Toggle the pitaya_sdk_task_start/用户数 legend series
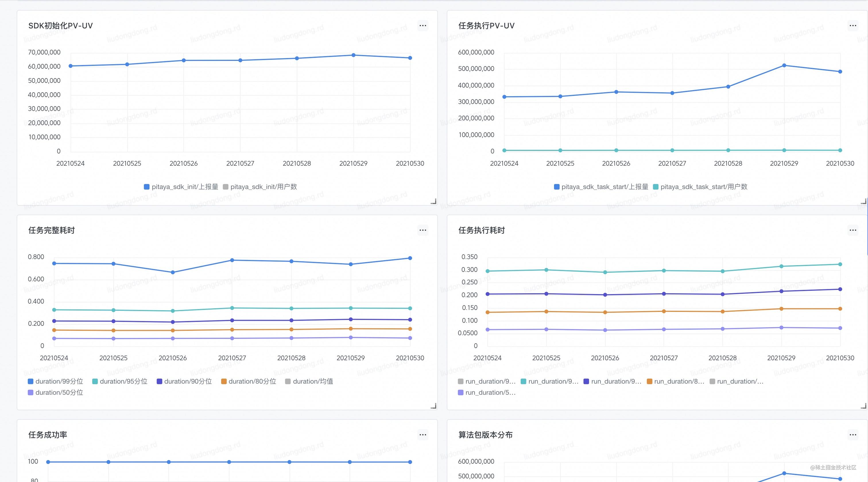This screenshot has width=868, height=482. pyautogui.click(x=700, y=187)
